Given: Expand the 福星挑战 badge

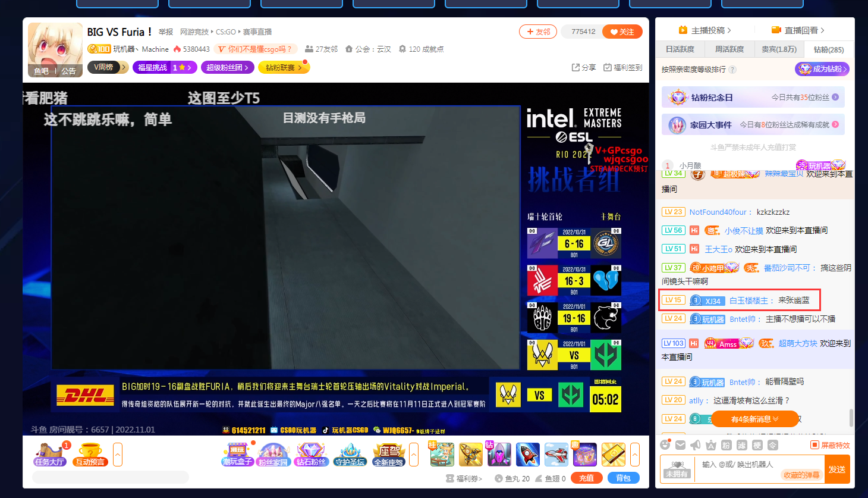Looking at the screenshot, I should tap(165, 67).
